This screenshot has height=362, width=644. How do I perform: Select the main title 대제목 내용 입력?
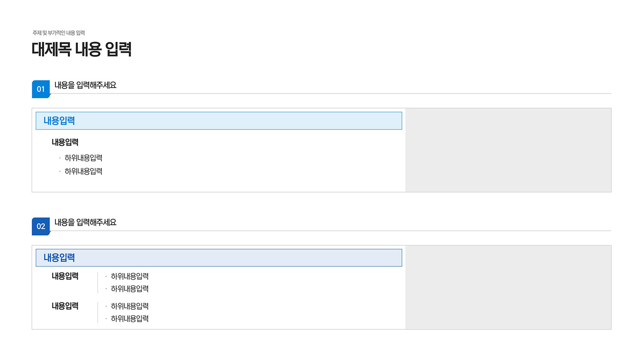pyautogui.click(x=82, y=49)
